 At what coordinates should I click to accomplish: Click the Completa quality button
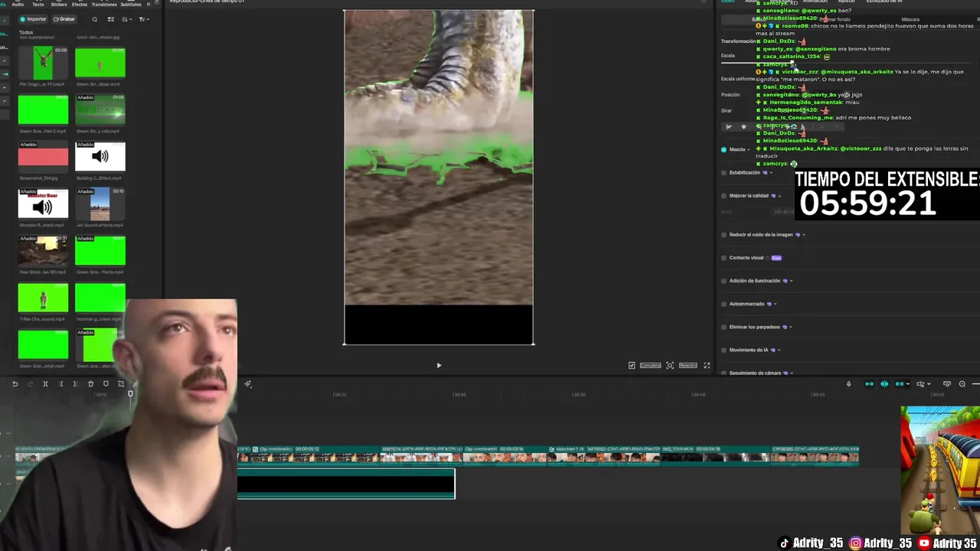(650, 365)
